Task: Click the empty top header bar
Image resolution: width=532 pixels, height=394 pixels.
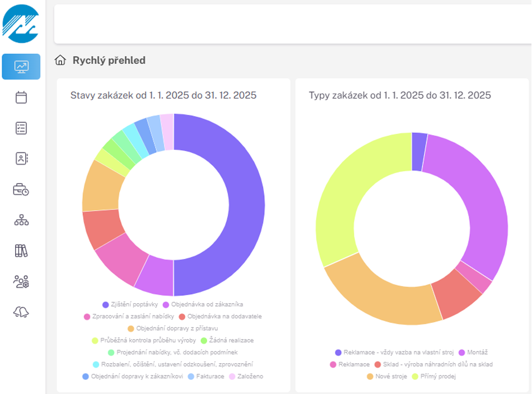Action: pyautogui.click(x=291, y=24)
